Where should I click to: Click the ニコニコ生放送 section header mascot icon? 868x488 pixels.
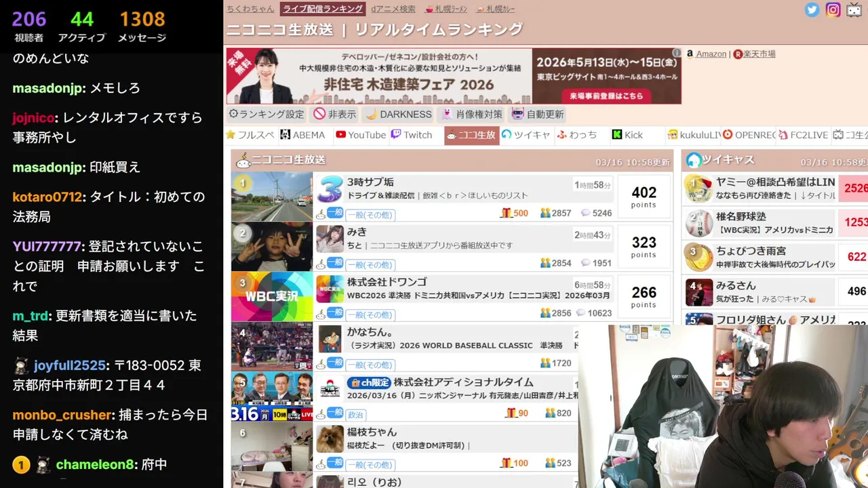click(x=243, y=160)
